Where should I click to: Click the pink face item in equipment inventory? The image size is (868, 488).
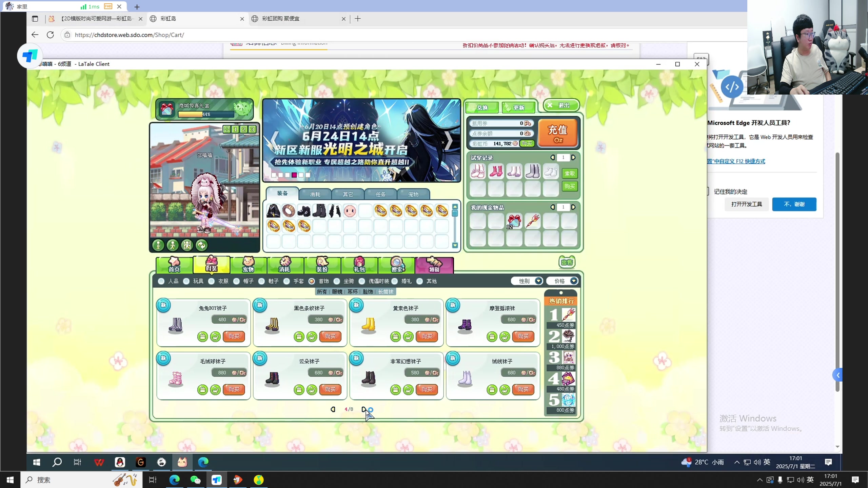350,211
